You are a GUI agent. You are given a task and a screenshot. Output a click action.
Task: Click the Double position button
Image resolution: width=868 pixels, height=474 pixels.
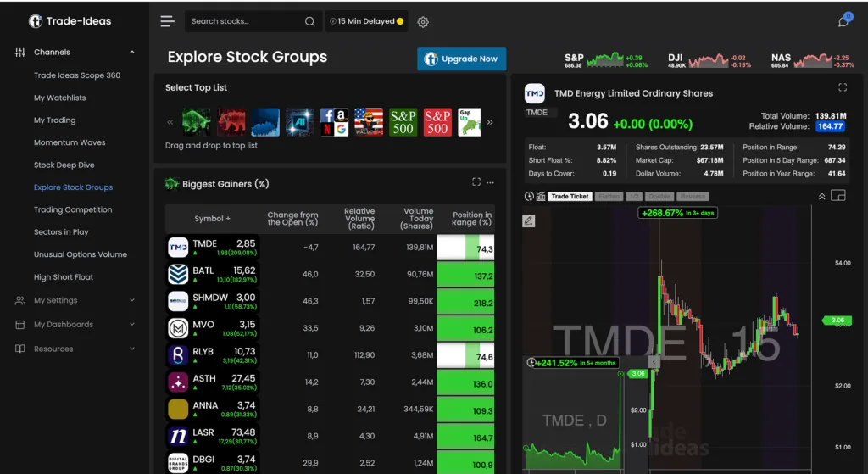click(659, 197)
